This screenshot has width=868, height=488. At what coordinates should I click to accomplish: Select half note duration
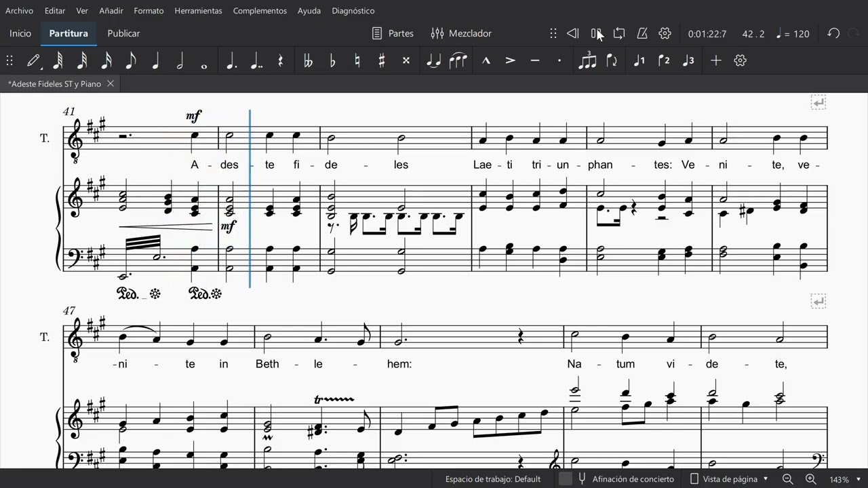(180, 60)
